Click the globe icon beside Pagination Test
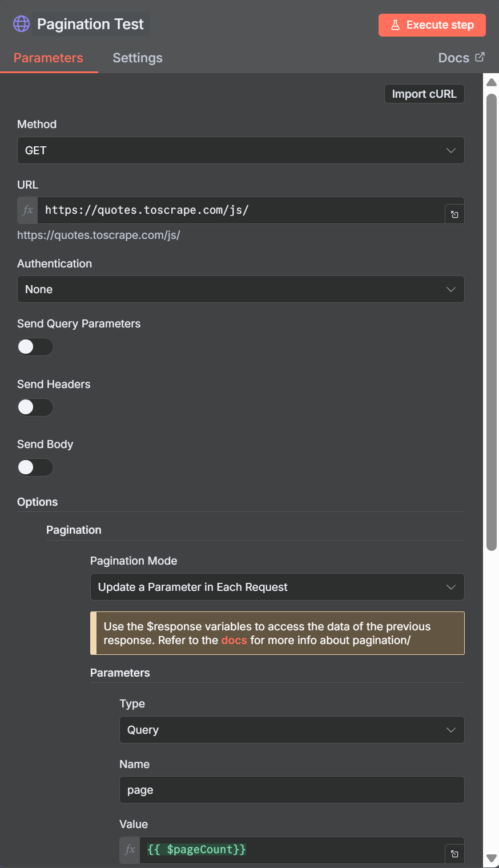 click(x=21, y=24)
